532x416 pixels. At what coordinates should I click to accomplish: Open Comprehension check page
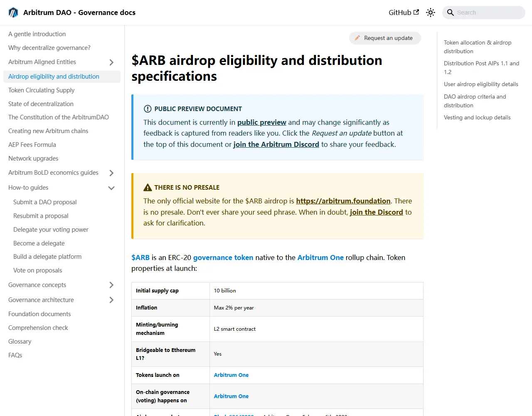tap(38, 328)
